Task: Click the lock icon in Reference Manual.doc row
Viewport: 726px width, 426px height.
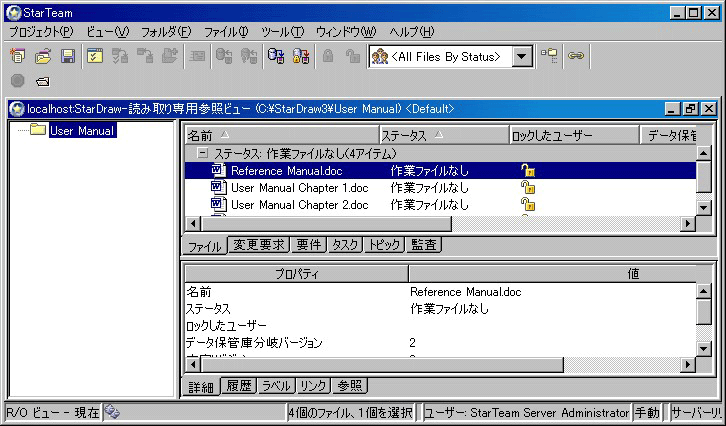Action: (x=528, y=170)
